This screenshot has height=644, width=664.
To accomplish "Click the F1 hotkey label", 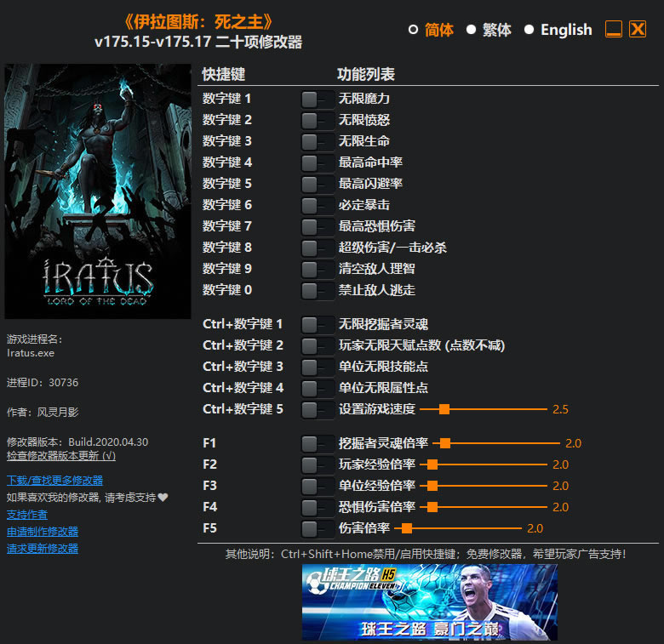I will (x=209, y=443).
